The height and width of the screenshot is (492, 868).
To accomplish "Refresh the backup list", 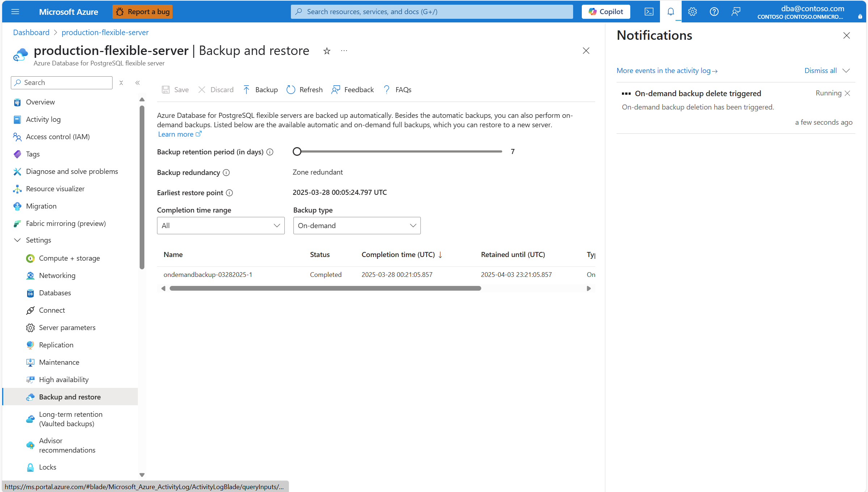I will [x=304, y=90].
